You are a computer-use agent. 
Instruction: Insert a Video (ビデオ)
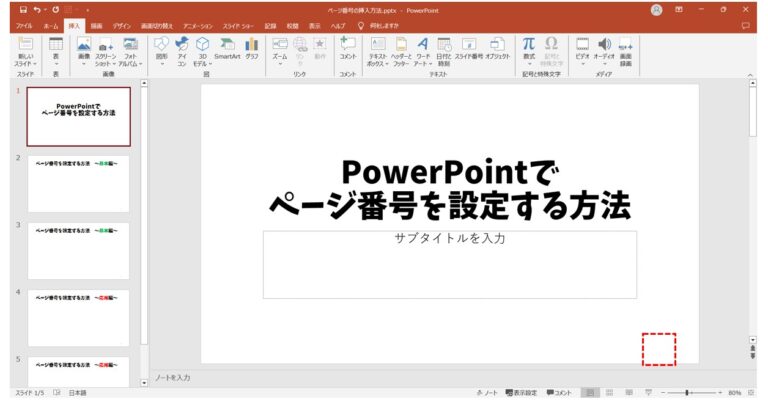coord(582,51)
